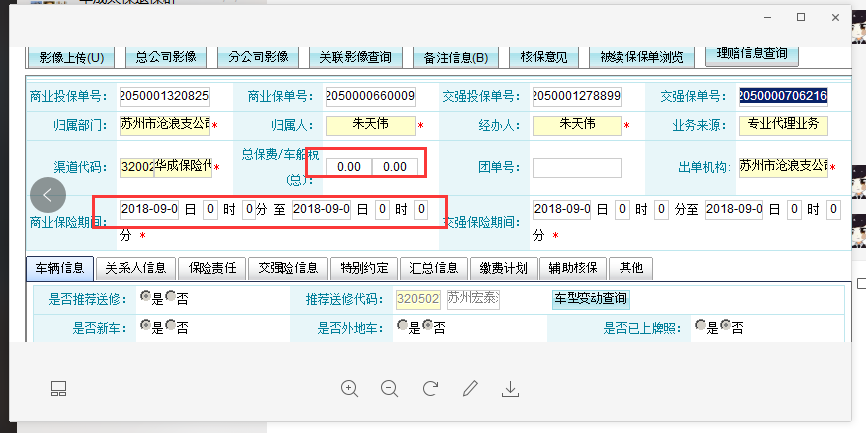Open 分公司影像 button

coord(258,57)
